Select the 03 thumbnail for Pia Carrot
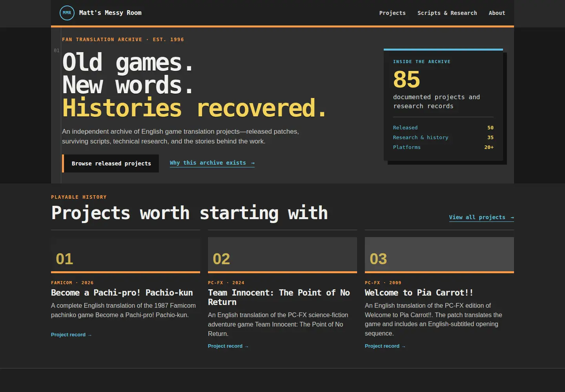This screenshot has height=392, width=565. tap(439, 255)
